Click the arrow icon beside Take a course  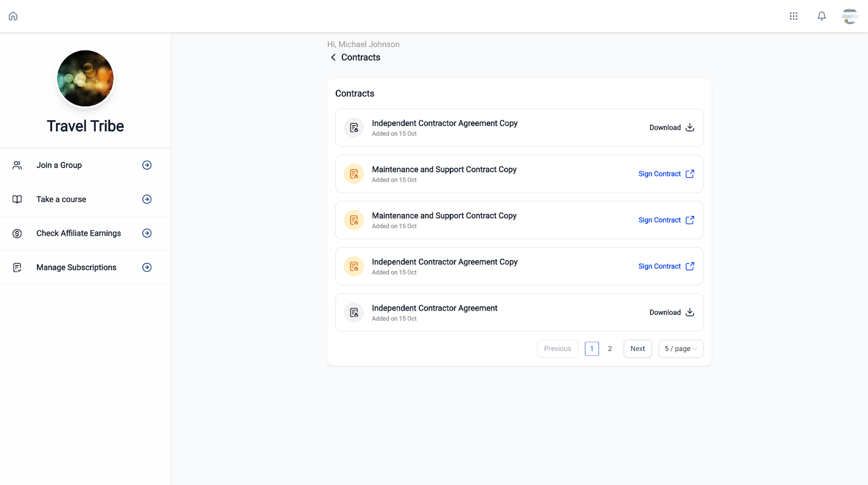point(147,200)
